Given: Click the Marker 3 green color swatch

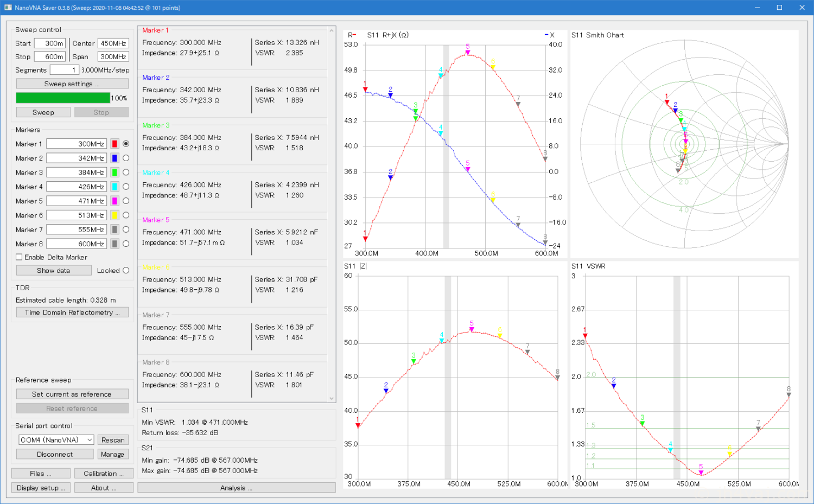Looking at the screenshot, I should coord(115,173).
